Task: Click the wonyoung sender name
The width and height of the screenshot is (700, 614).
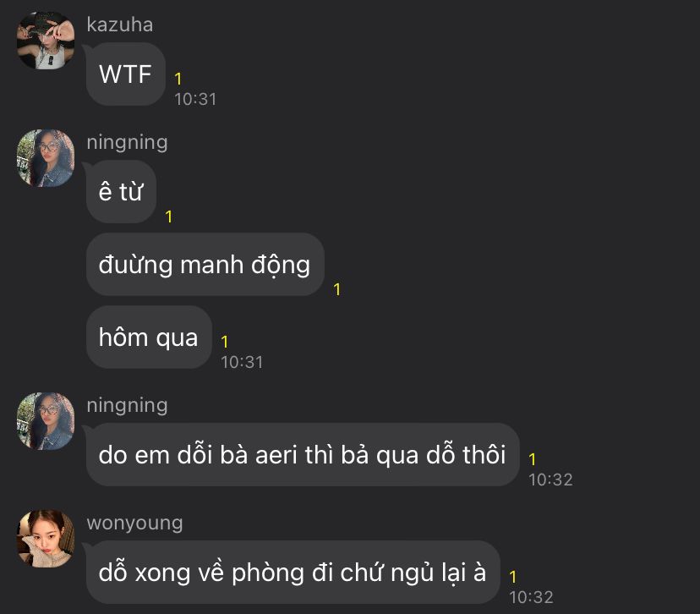Action: pyautogui.click(x=134, y=523)
